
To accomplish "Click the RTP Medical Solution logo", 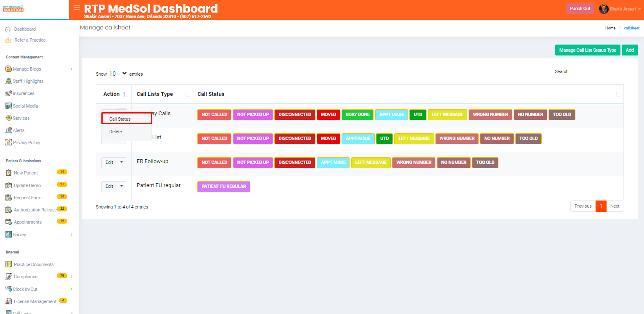I will (x=13, y=8).
